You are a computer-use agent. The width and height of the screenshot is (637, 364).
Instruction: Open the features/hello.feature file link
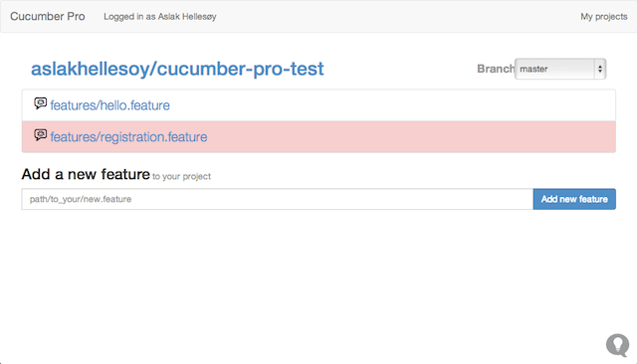(x=110, y=105)
